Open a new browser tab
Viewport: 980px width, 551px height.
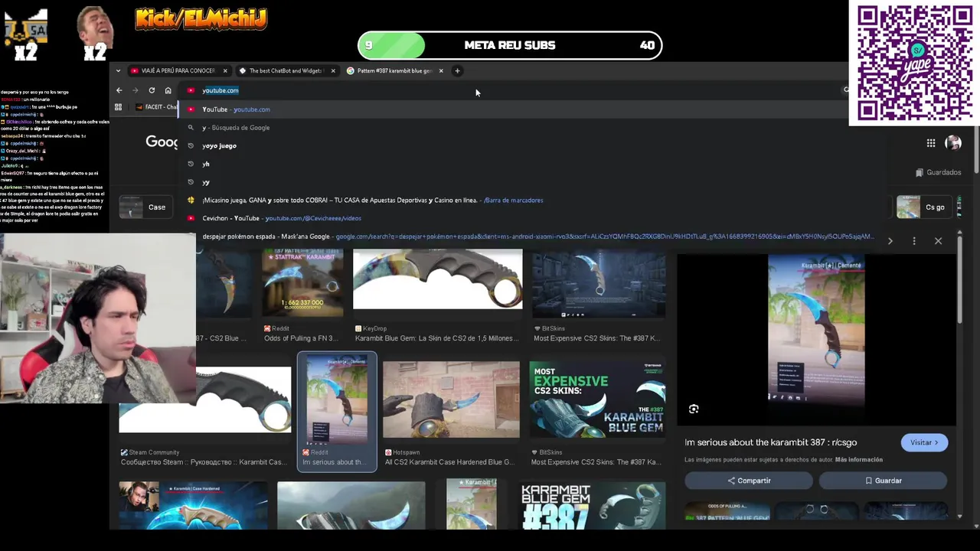coord(457,71)
